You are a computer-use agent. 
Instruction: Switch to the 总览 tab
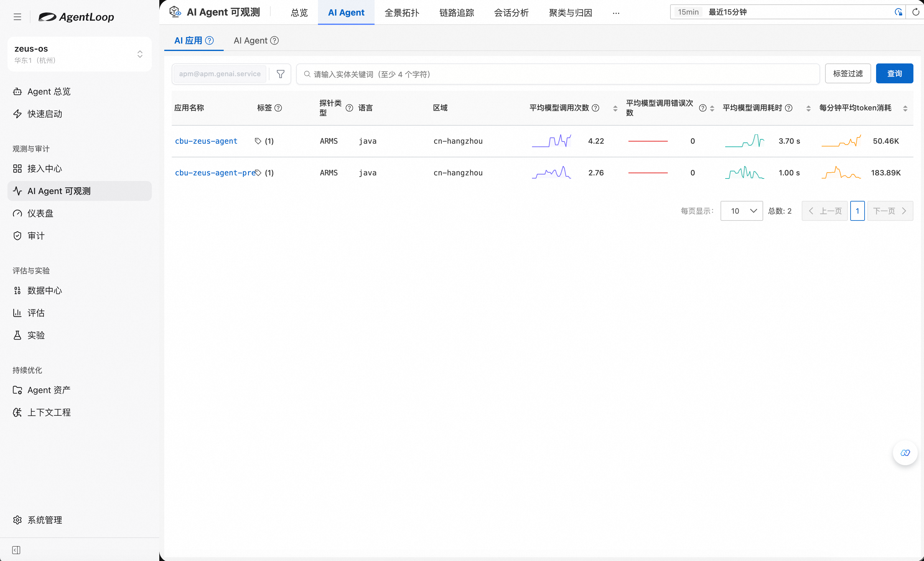(299, 13)
